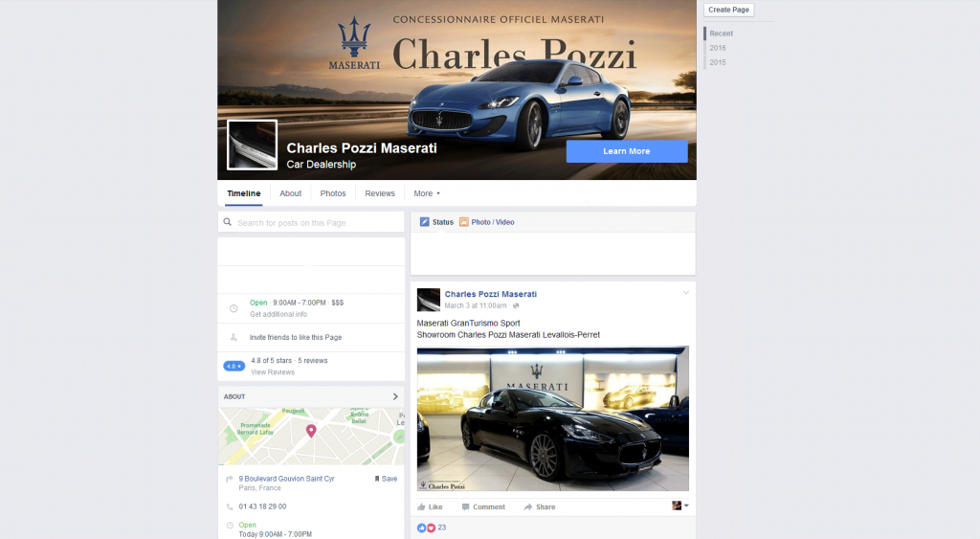Switch to the About tab
The image size is (980, 539).
pyautogui.click(x=290, y=193)
